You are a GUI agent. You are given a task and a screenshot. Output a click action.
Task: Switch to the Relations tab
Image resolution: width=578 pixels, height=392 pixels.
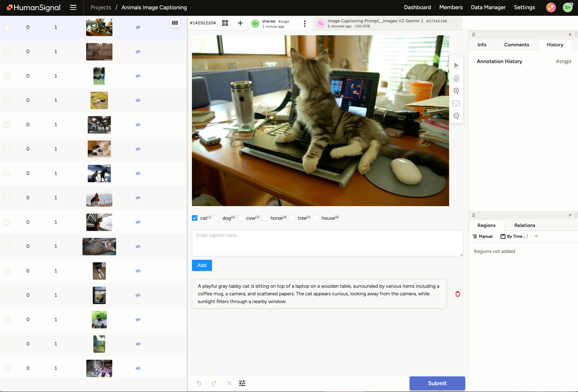pos(524,225)
